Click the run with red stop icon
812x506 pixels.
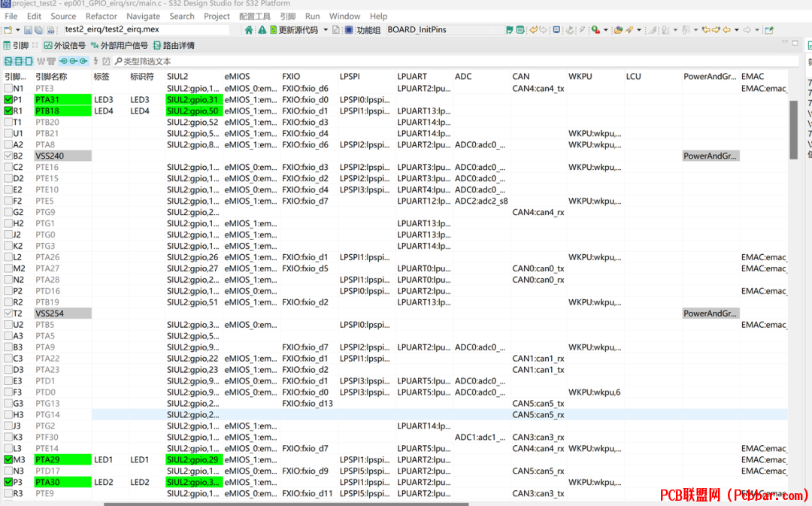(x=596, y=30)
